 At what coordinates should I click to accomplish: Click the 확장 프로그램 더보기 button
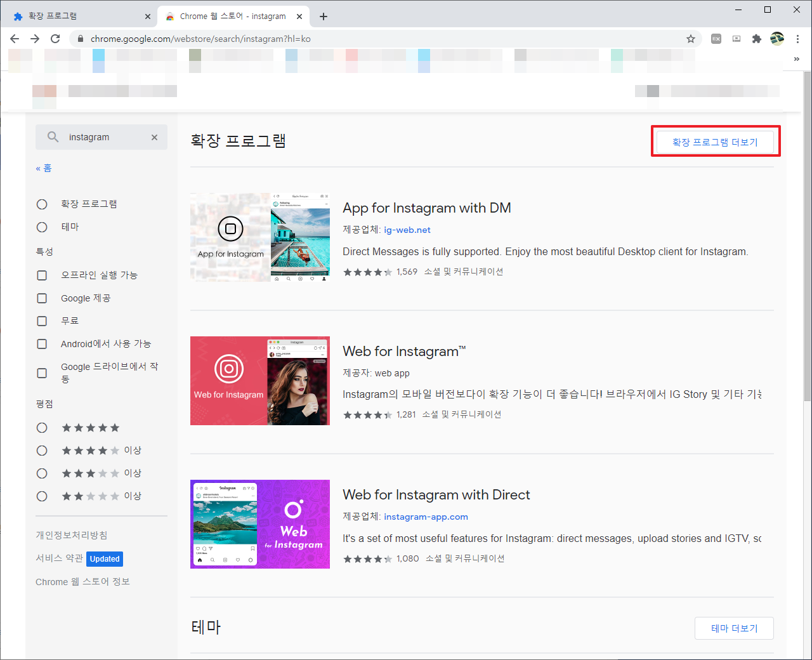tap(715, 142)
